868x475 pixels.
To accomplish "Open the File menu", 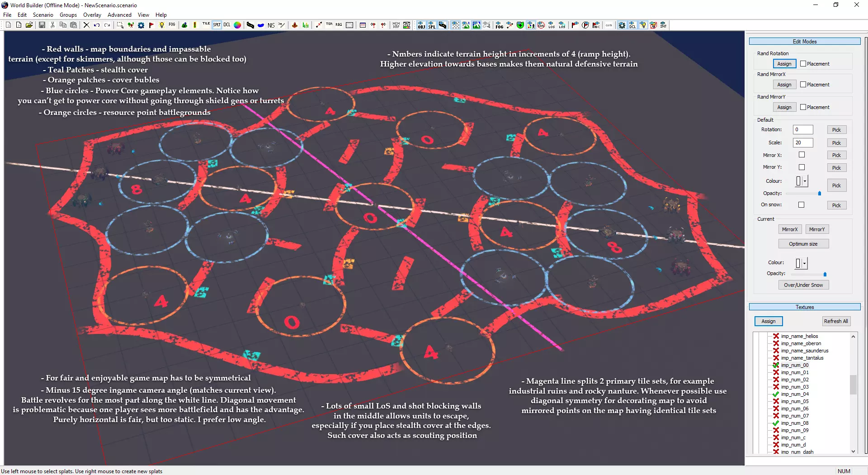I will coord(7,15).
